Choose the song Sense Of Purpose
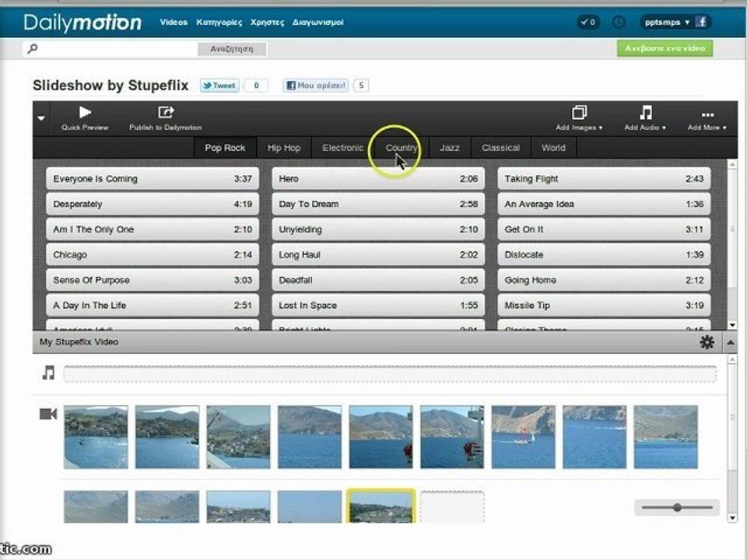The width and height of the screenshot is (747, 560). (x=153, y=280)
